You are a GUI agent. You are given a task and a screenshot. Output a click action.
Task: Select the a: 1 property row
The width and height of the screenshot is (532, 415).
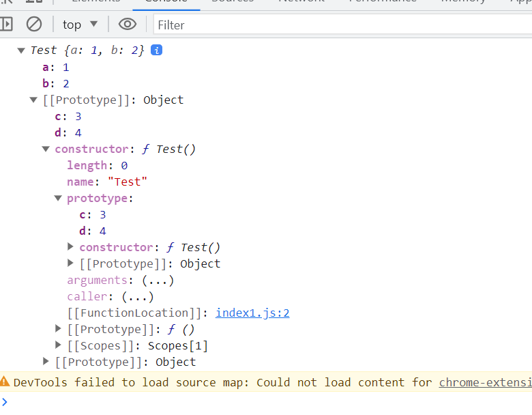pyautogui.click(x=56, y=68)
